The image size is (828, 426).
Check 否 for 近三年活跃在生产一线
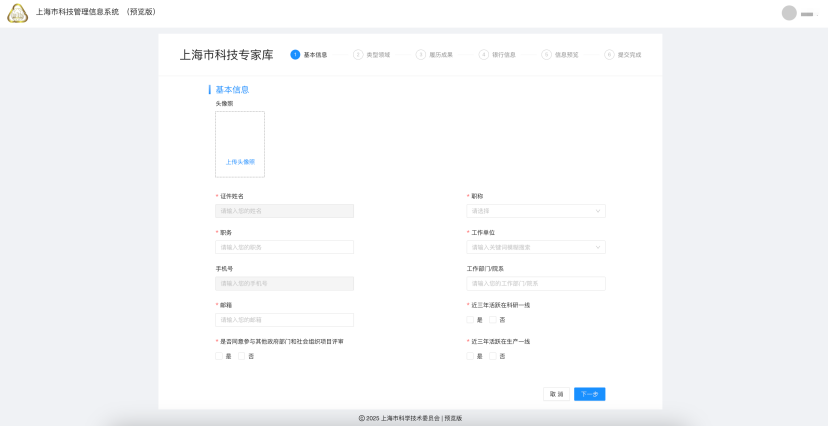pos(493,356)
